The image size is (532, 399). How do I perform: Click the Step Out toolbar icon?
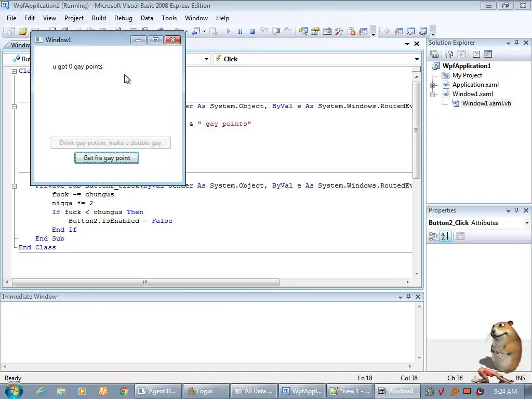coord(288,31)
